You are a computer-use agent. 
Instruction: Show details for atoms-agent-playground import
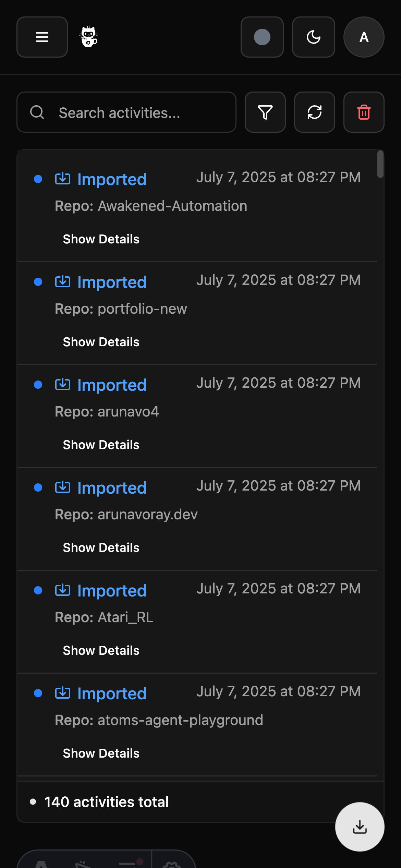pyautogui.click(x=101, y=754)
